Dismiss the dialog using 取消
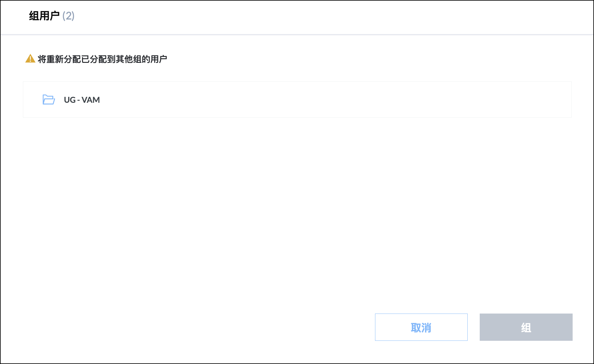Viewport: 594px width, 364px height. point(421,327)
